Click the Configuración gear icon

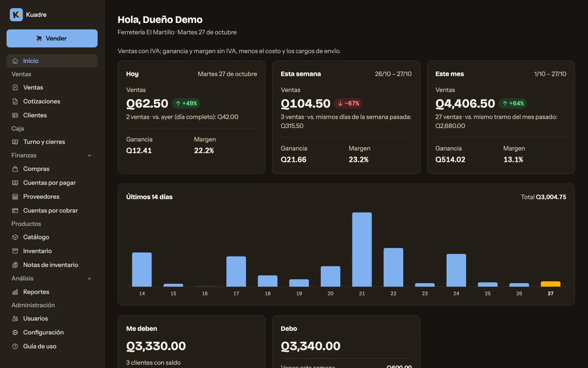coord(15,333)
